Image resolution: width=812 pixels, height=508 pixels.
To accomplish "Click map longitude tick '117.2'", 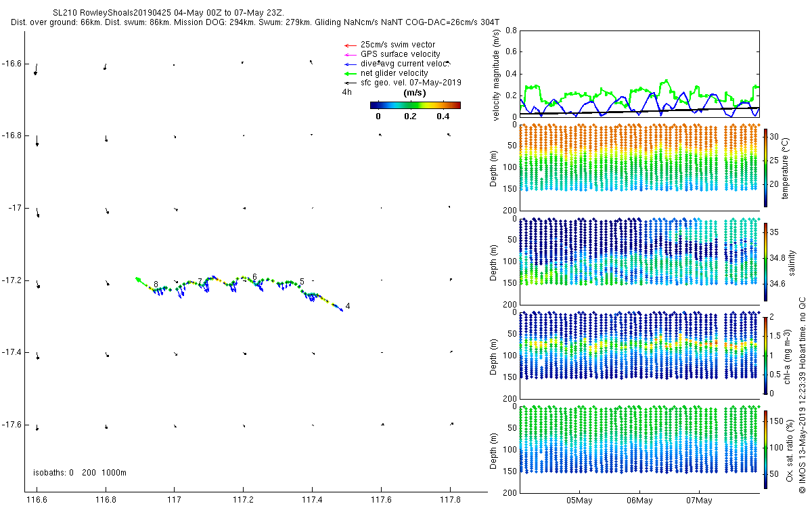I will 243,500.
